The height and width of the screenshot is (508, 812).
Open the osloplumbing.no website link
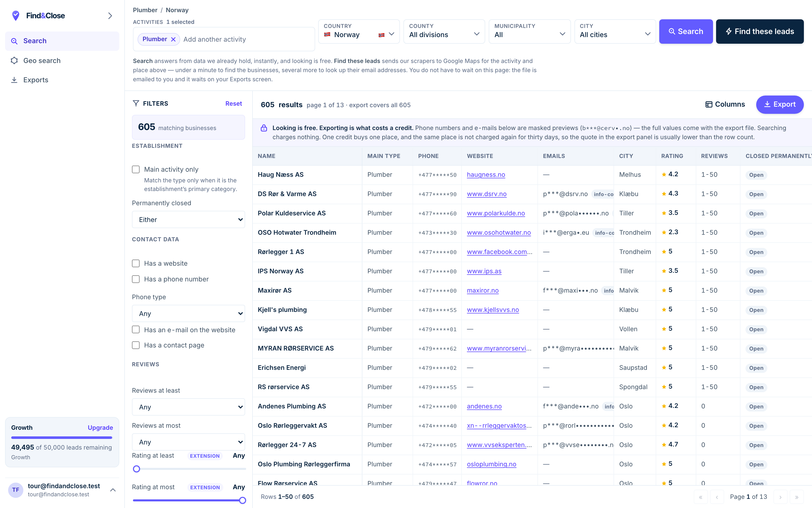[491, 464]
